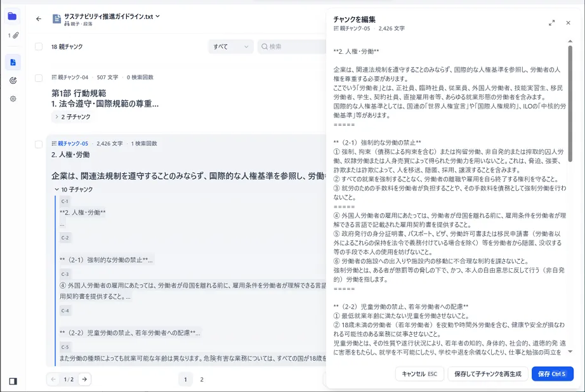This screenshot has width=585, height=392.
Task: Expand 2 子チャンク under 親チャンク-04
Action: (x=73, y=117)
